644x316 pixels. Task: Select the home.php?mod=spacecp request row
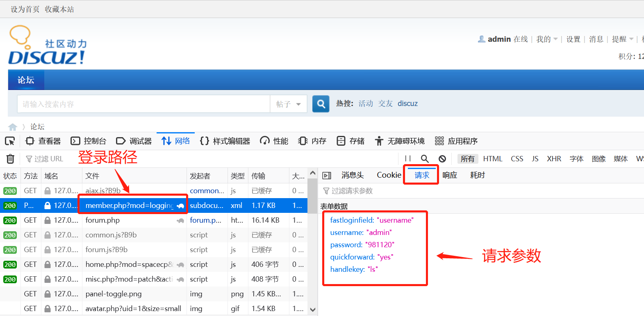click(x=154, y=264)
